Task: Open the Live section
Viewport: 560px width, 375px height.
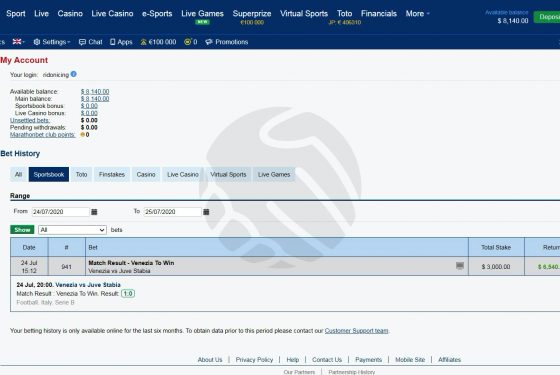Action: point(41,14)
